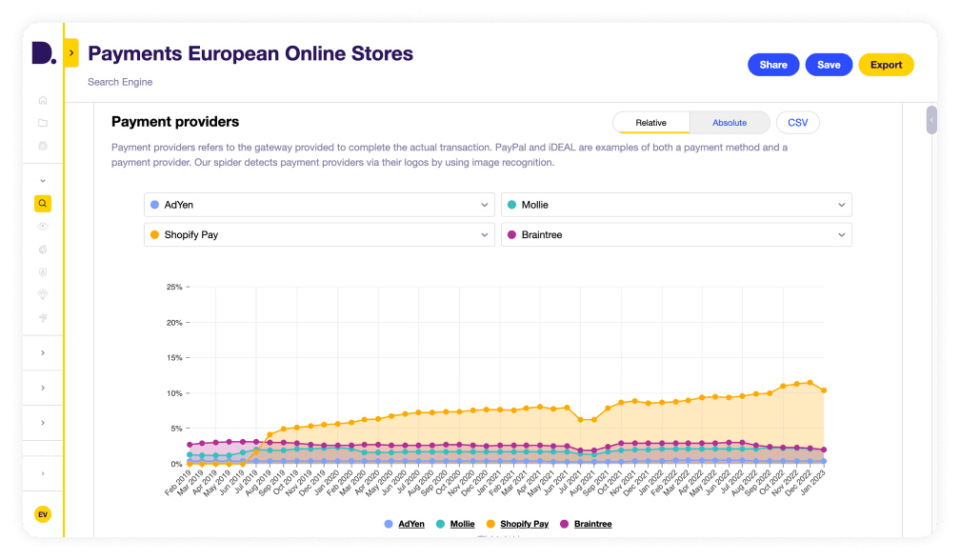
Task: Click the orange Shopify Pay dot in dropdown
Action: (x=155, y=235)
